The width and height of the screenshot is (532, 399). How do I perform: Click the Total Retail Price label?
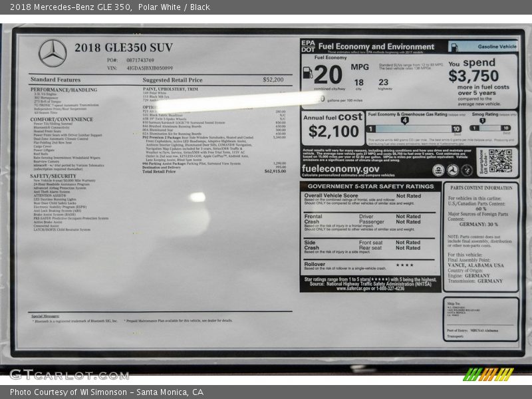tap(159, 172)
